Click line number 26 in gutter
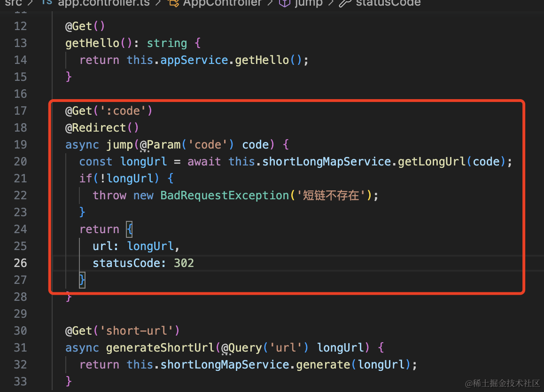Viewport: 544px width, 392px height. click(x=21, y=263)
